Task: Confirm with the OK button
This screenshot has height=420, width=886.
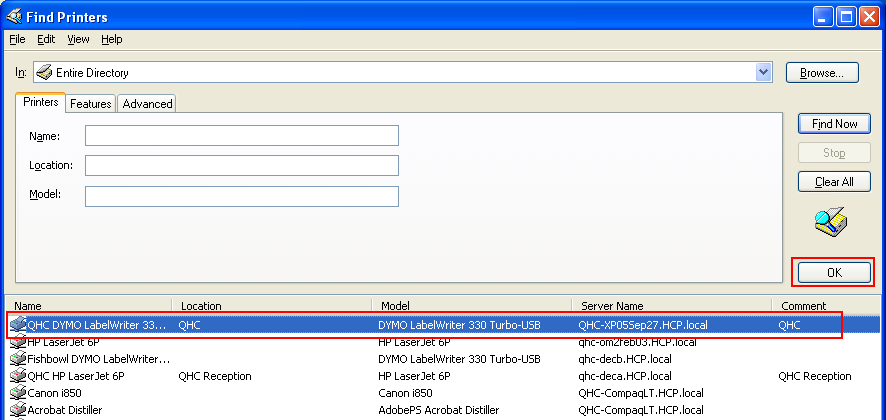Action: (x=834, y=272)
